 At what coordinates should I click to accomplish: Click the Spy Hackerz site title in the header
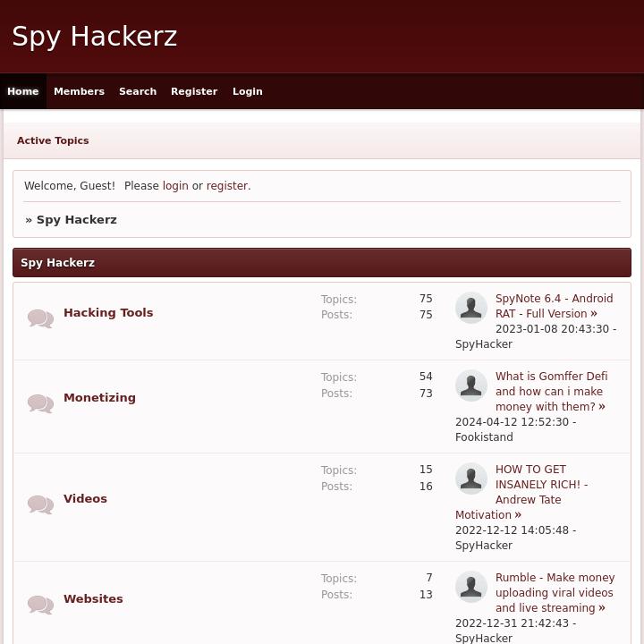pyautogui.click(x=95, y=37)
